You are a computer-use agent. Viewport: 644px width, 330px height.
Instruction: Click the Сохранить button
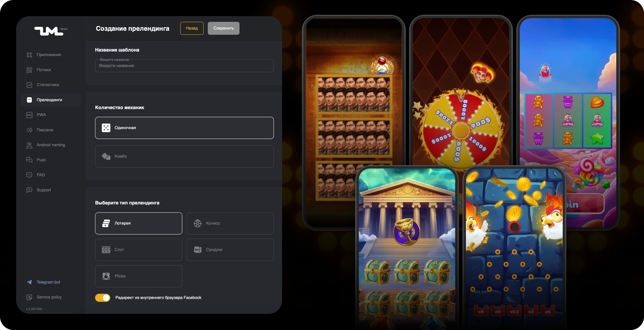224,28
